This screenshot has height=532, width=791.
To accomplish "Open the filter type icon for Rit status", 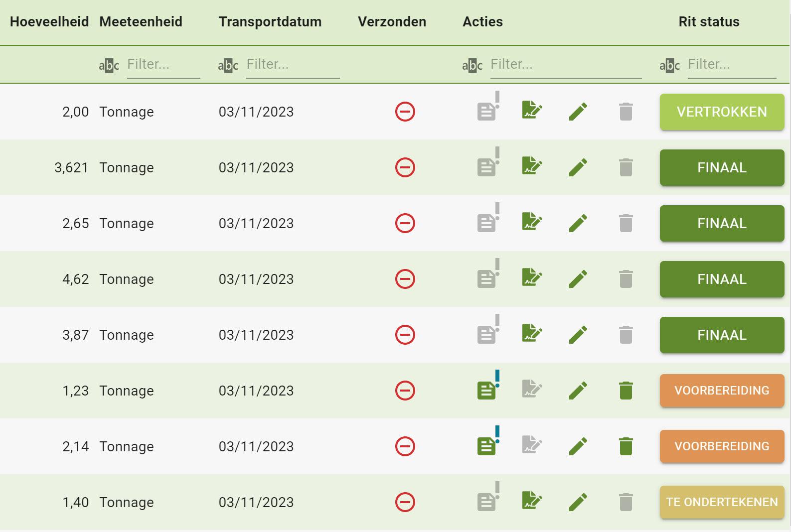I will [x=669, y=65].
